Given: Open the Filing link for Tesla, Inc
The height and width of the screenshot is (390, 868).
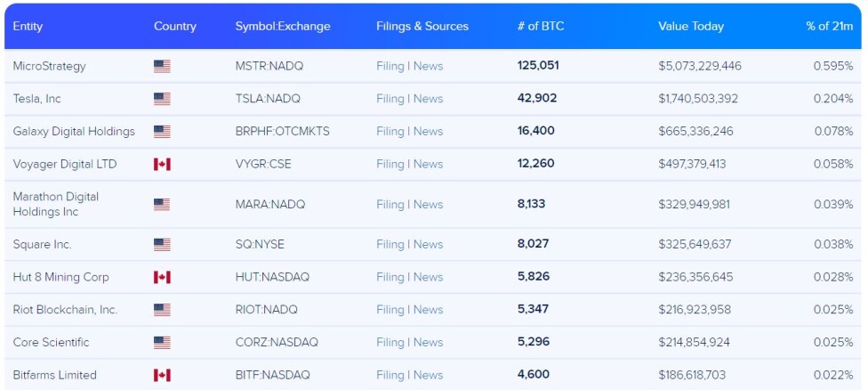Looking at the screenshot, I should [x=390, y=99].
